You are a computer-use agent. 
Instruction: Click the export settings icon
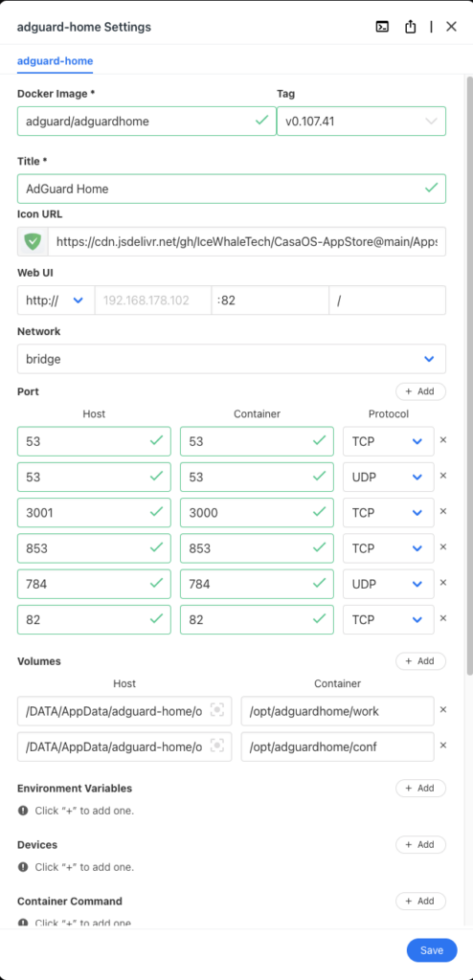(411, 27)
